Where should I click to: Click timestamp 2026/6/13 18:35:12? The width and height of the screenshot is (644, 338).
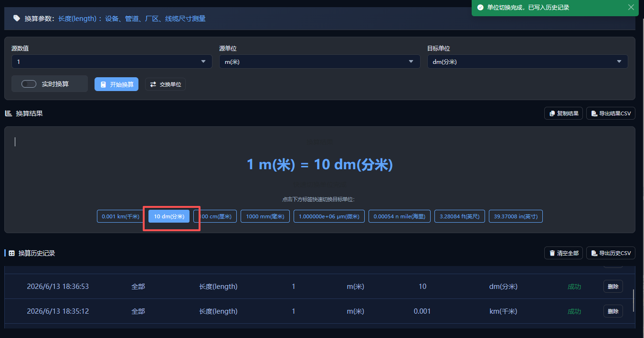pos(58,311)
